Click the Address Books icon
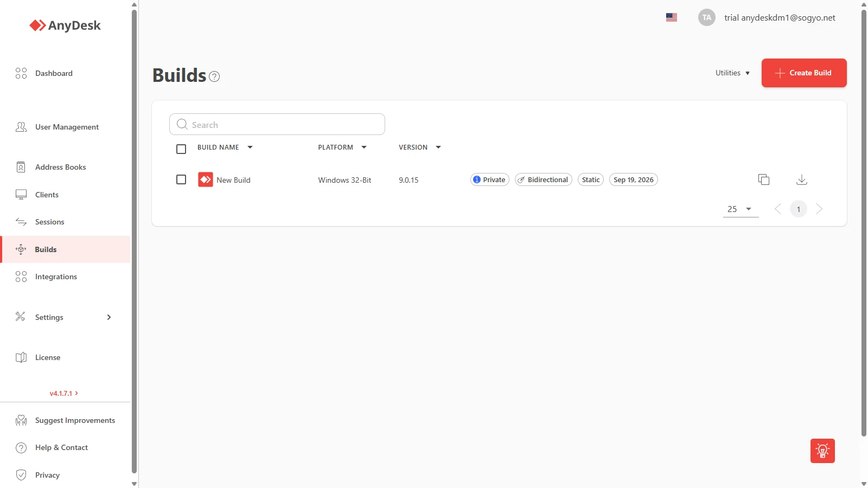The height and width of the screenshot is (488, 868). 21,167
